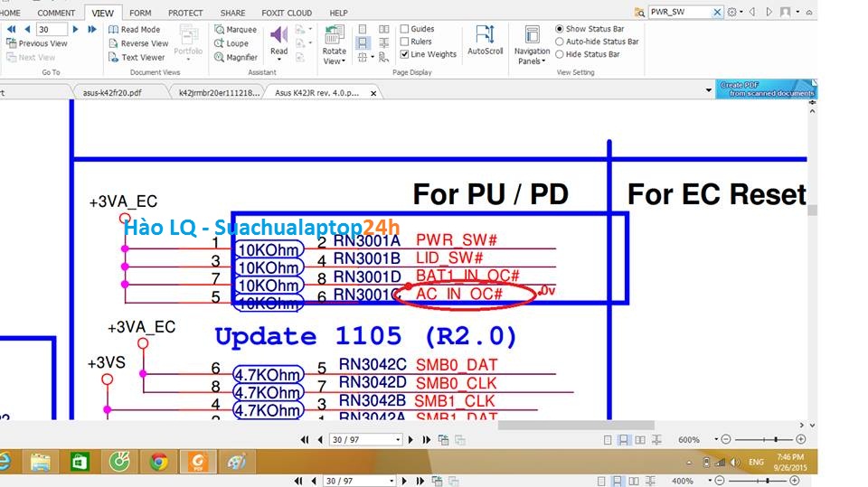Enable the Rulers checkbox
The height and width of the screenshot is (487, 868).
[404, 42]
